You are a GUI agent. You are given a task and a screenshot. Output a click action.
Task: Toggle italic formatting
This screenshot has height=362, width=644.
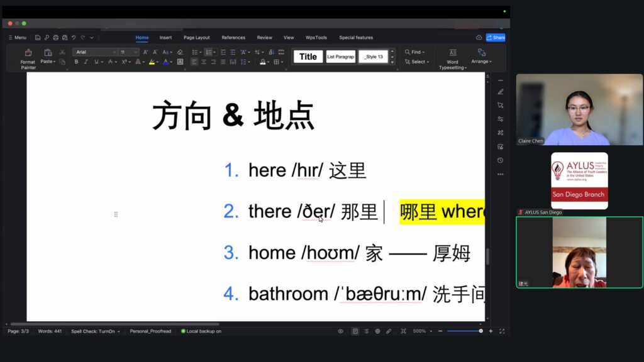tap(86, 62)
